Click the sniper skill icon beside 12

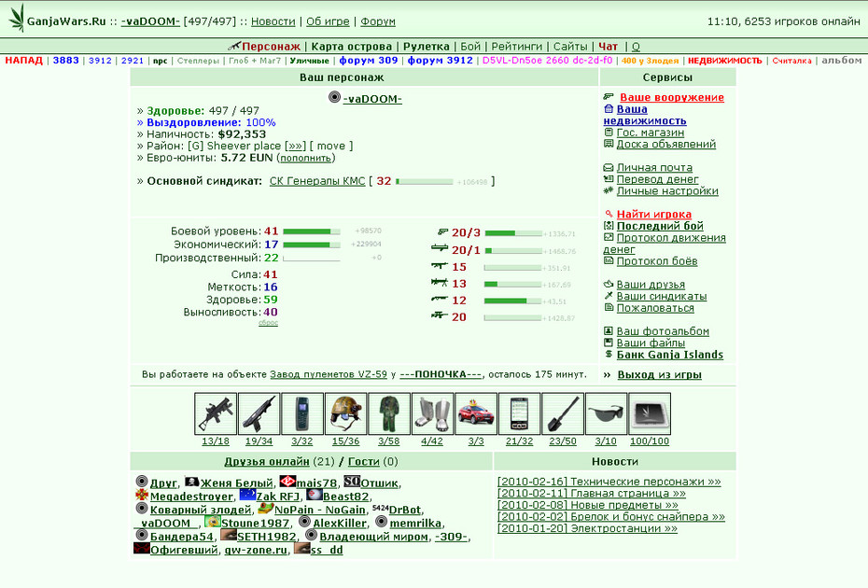(440, 299)
